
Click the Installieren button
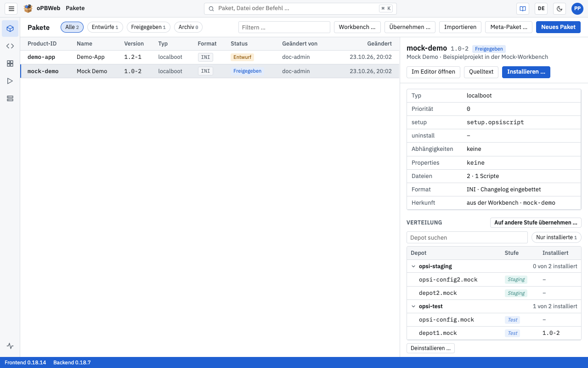coord(526,72)
